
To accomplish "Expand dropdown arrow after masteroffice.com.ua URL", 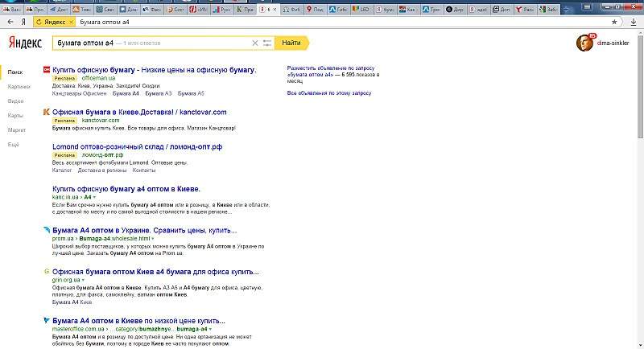I will click(210, 329).
